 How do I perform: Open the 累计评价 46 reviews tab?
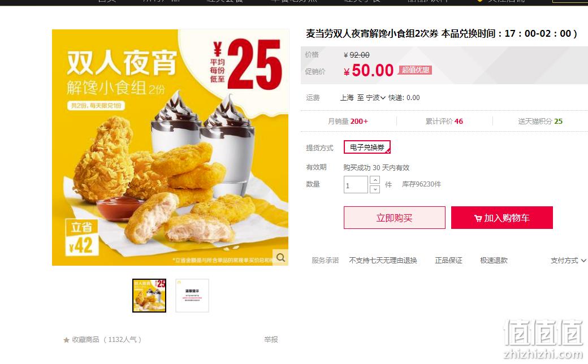tap(444, 122)
